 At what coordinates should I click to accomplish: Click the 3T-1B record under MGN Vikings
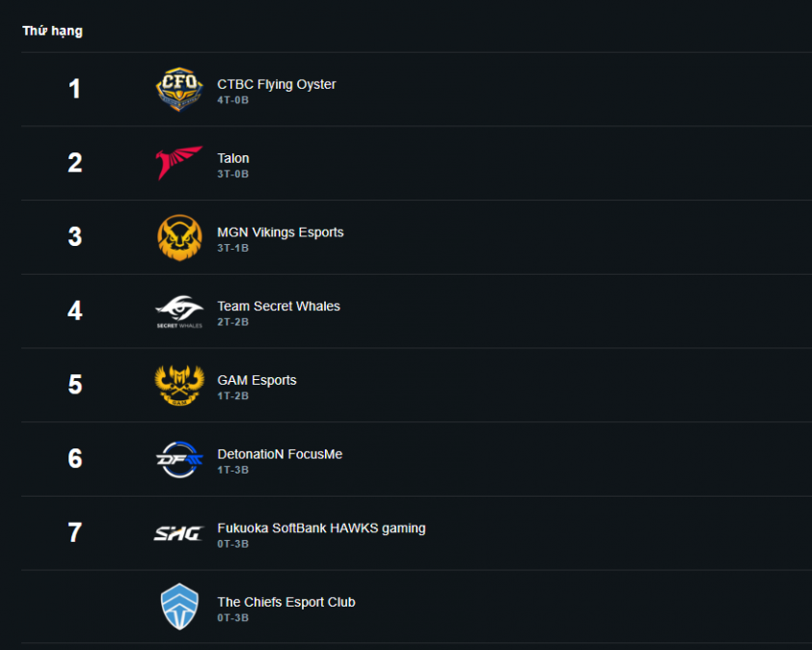pyautogui.click(x=233, y=248)
